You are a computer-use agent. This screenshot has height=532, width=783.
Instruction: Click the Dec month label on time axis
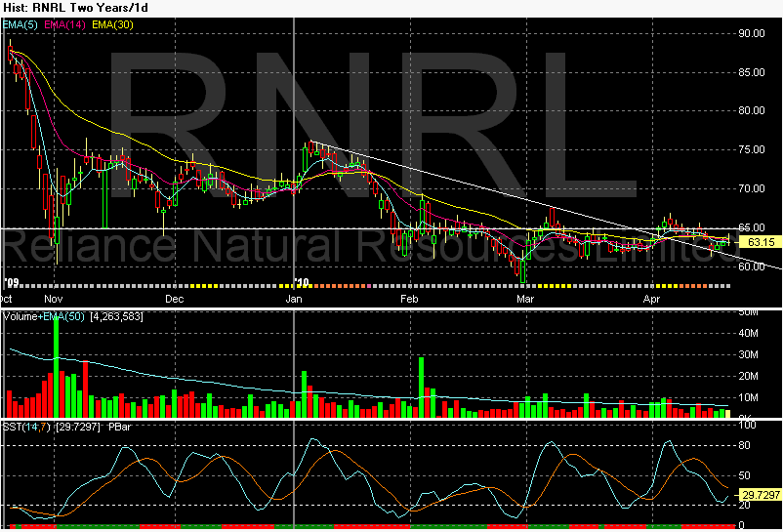tap(175, 299)
